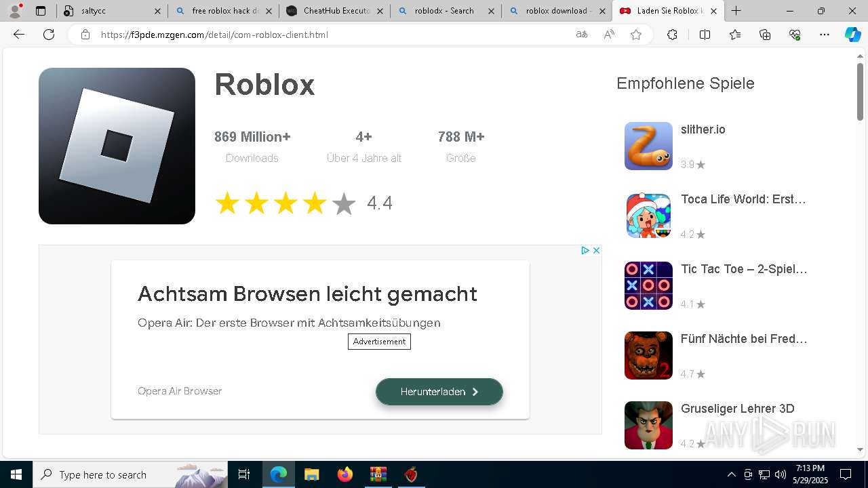Click the slither.io title link
Screen dimensions: 868x488
pyautogui.click(x=703, y=129)
